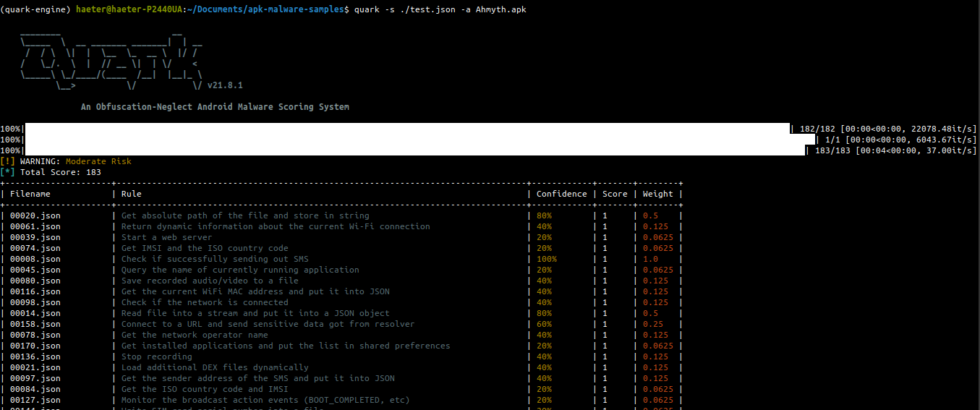The width and height of the screenshot is (980, 410).
Task: Select the 00061.json filename
Action: pyautogui.click(x=35, y=226)
